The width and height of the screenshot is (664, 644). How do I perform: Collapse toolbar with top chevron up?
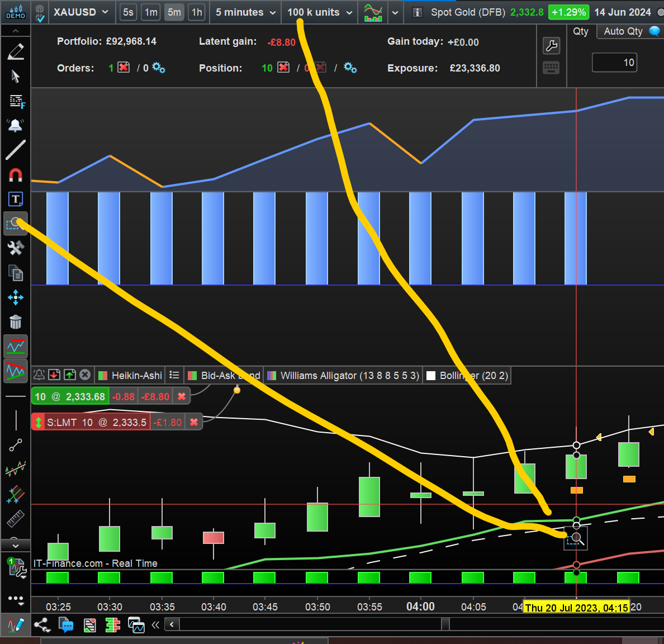[16, 31]
